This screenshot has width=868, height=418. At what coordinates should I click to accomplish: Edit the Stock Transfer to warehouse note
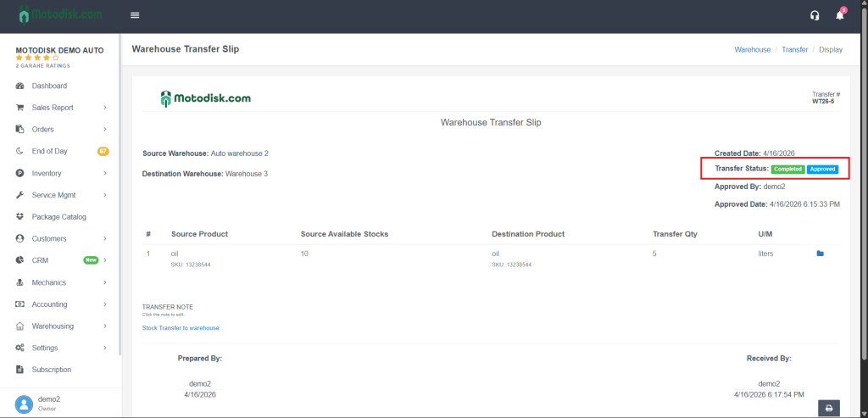pos(181,328)
